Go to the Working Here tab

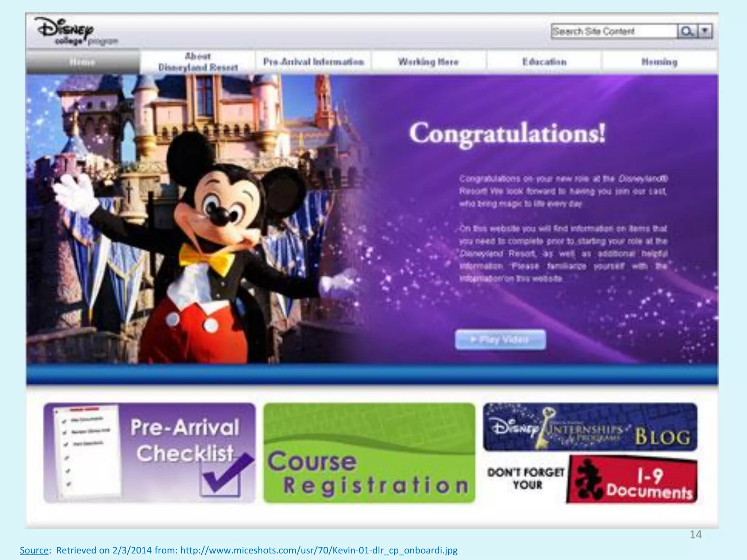[428, 62]
